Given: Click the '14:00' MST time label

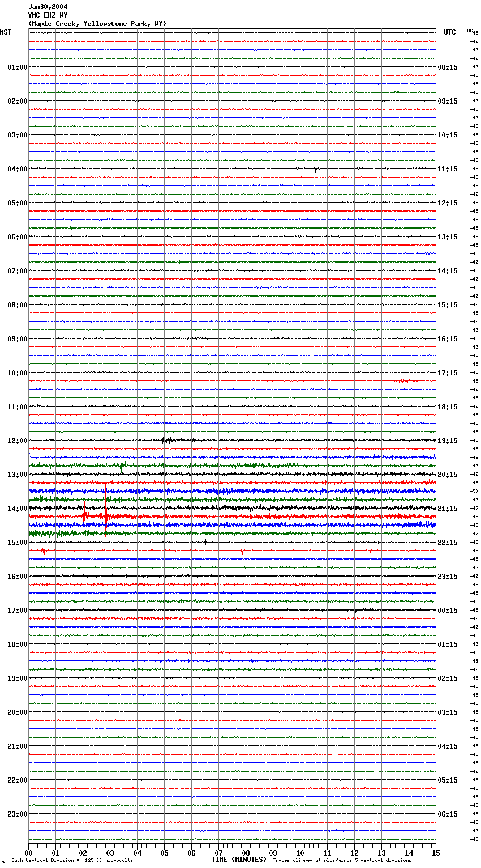Looking at the screenshot, I should point(18,509).
